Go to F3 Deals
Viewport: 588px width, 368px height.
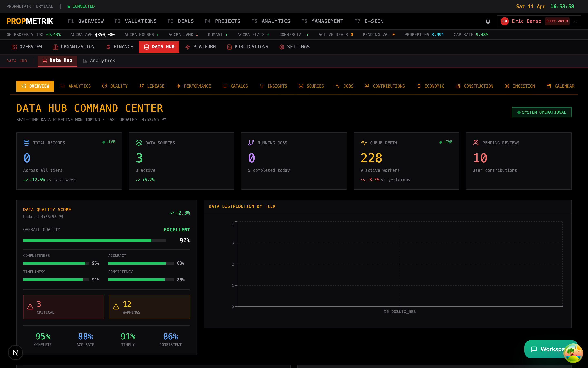point(180,21)
